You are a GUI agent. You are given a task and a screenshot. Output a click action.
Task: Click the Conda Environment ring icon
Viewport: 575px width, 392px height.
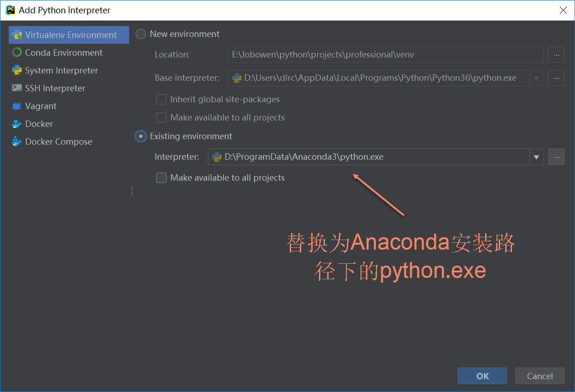[x=17, y=52]
